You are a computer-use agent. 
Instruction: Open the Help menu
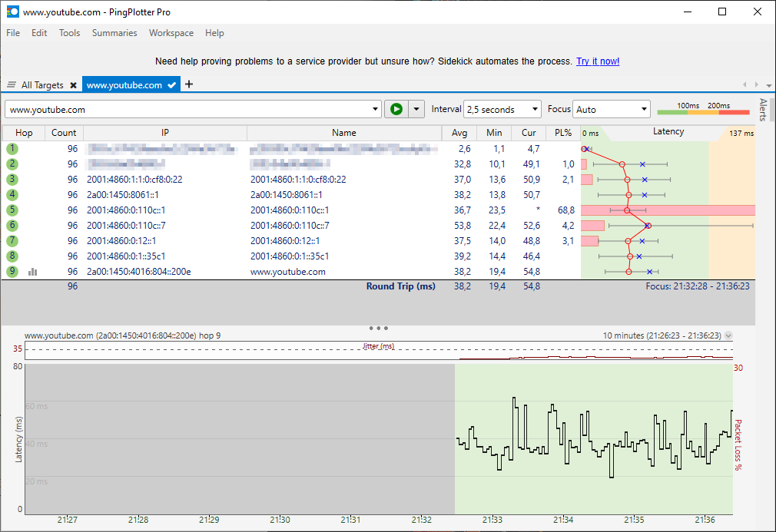(214, 33)
